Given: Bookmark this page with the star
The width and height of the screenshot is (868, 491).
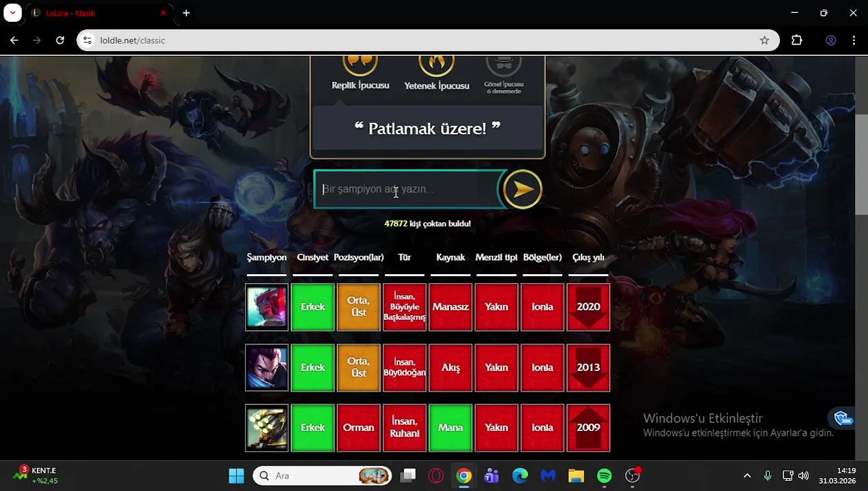Looking at the screenshot, I should (764, 40).
